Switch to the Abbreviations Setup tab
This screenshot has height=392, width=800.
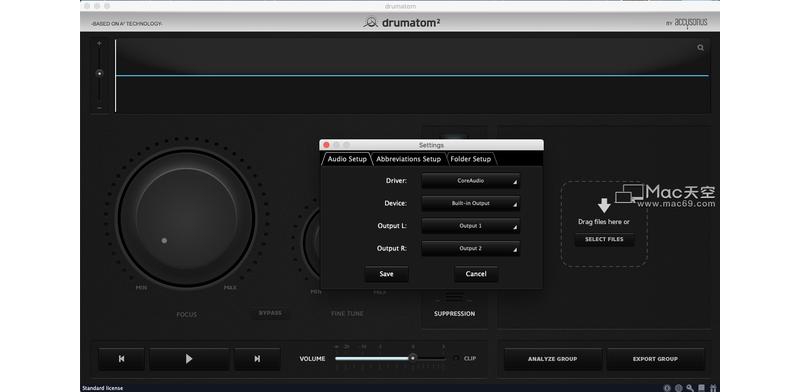pos(408,159)
